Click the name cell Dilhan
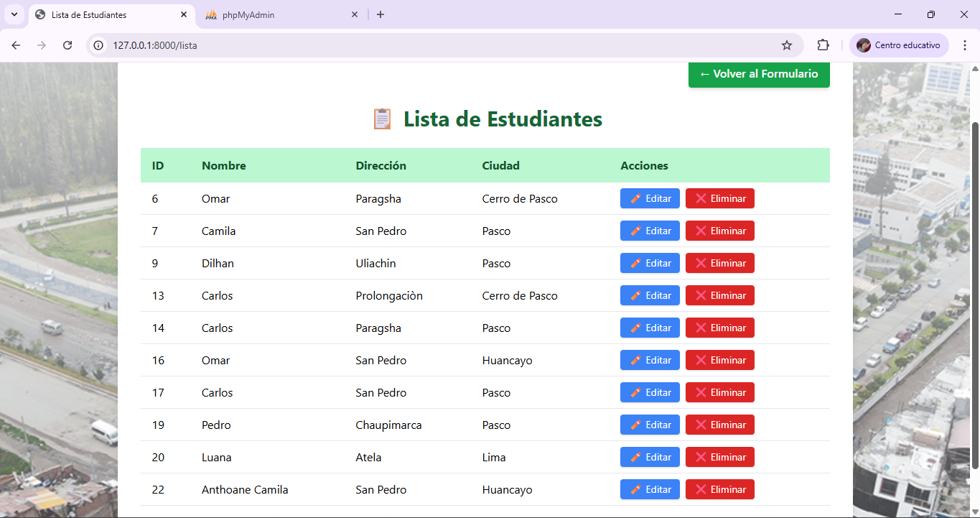The width and height of the screenshot is (980, 518). (218, 263)
